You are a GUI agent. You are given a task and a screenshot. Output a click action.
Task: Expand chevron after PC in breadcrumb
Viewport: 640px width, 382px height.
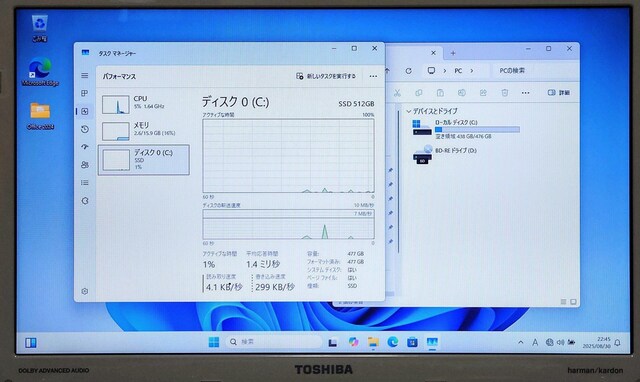[x=471, y=71]
